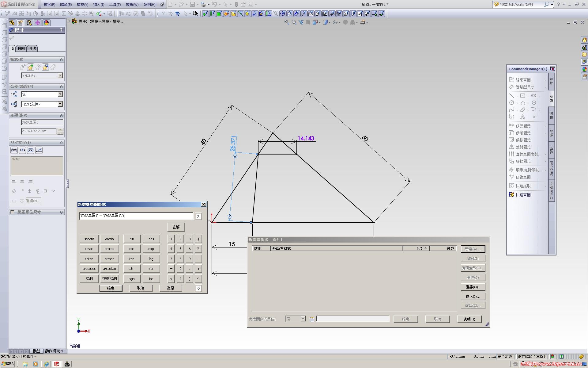Open the DisplayManager color ball tab
Image resolution: width=588 pixels, height=368 pixels.
click(46, 23)
